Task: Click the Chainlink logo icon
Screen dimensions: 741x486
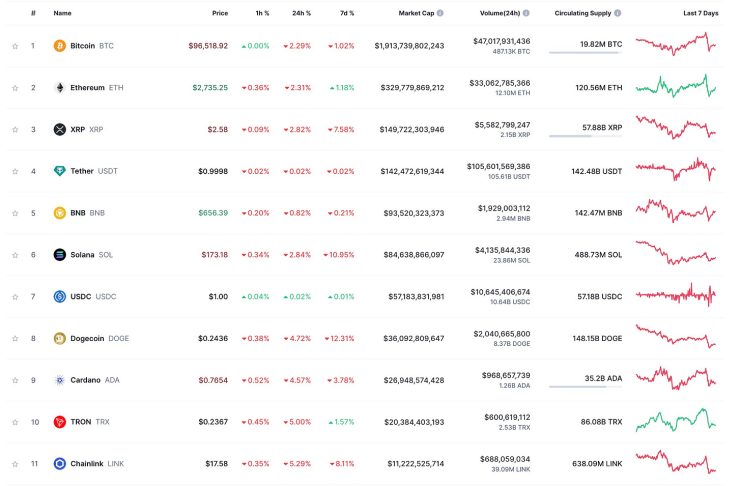Action: [x=60, y=463]
